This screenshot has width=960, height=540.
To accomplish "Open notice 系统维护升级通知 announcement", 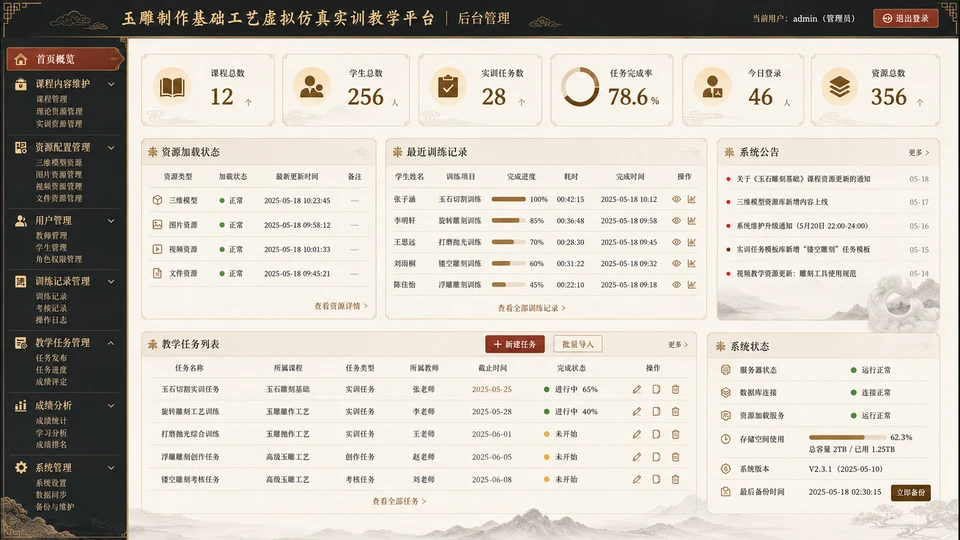I will (802, 226).
